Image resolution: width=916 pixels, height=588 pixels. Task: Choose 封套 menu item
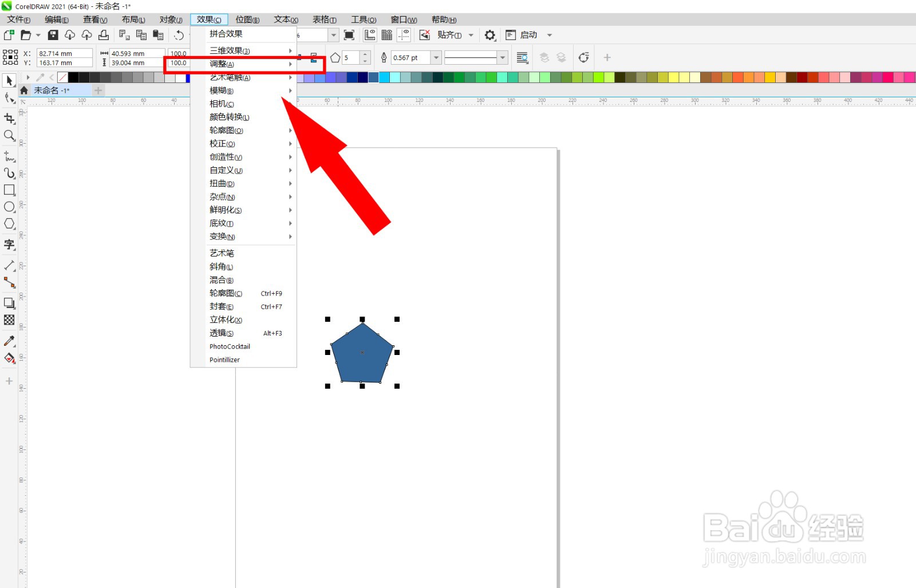tap(243, 306)
